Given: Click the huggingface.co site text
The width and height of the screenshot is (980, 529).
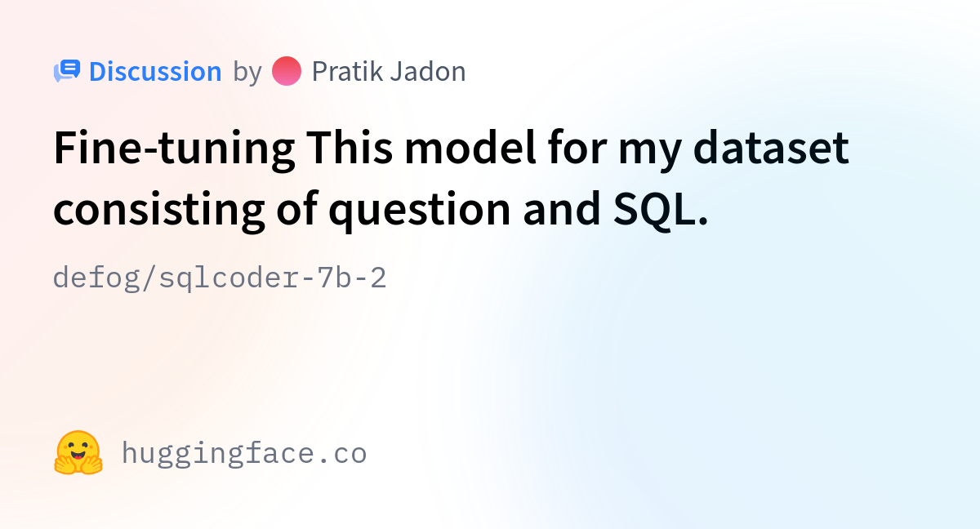Looking at the screenshot, I should [x=243, y=453].
